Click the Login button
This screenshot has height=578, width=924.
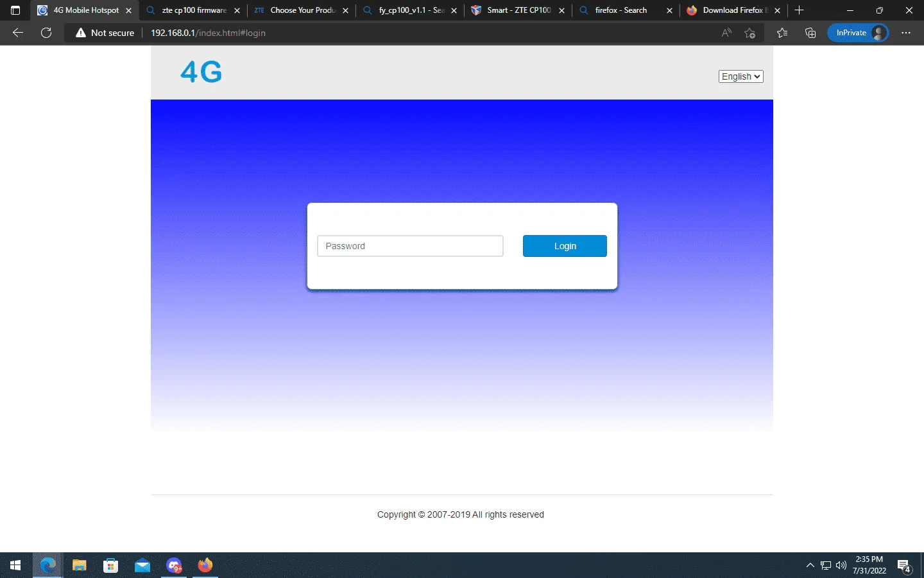coord(565,246)
